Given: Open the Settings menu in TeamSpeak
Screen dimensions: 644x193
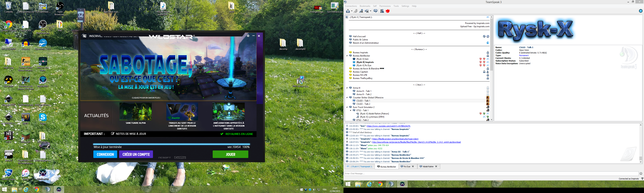Looking at the screenshot, I should point(405,6).
